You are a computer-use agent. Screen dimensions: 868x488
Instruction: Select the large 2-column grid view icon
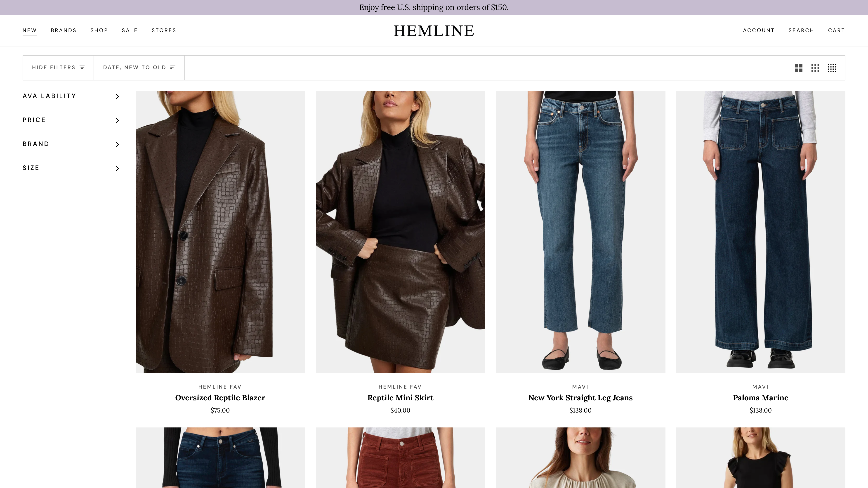click(x=798, y=68)
